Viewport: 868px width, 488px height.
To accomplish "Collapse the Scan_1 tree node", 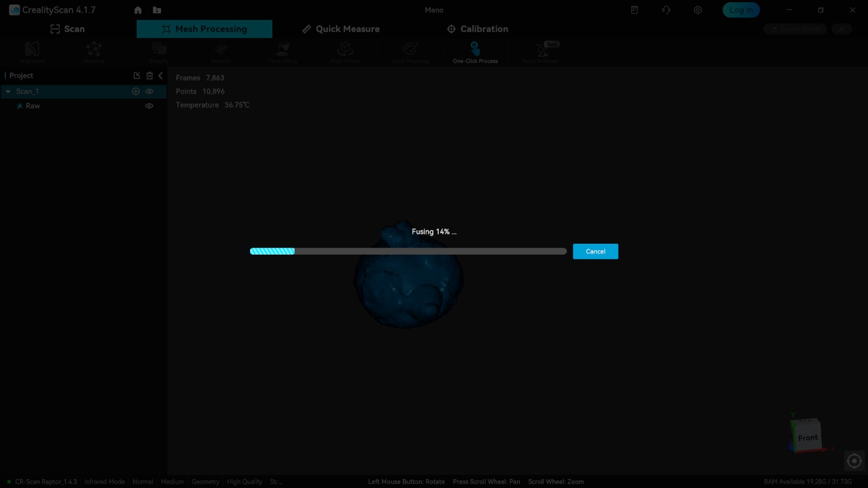I will [8, 91].
